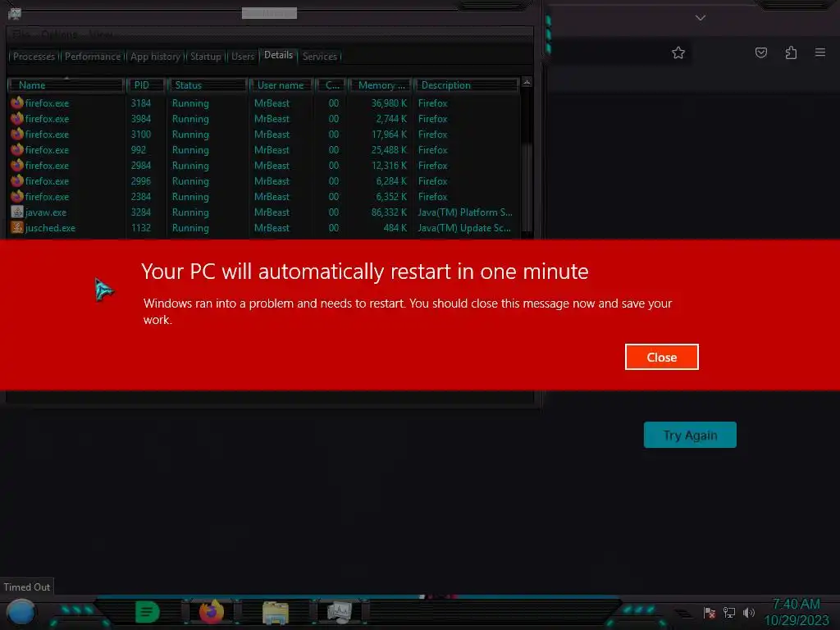
Task: Open the green chat app on taskbar
Action: point(148,612)
